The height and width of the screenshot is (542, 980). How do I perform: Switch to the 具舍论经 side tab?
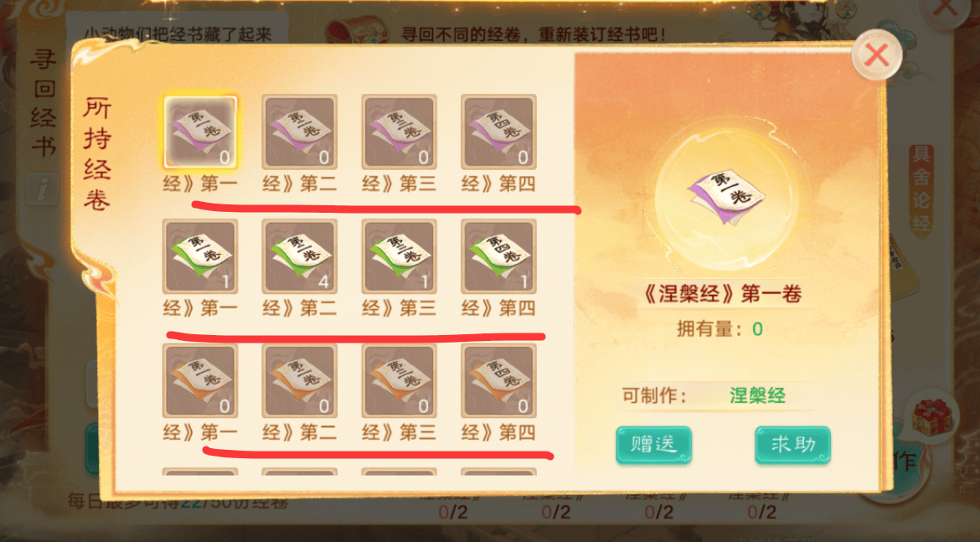921,188
